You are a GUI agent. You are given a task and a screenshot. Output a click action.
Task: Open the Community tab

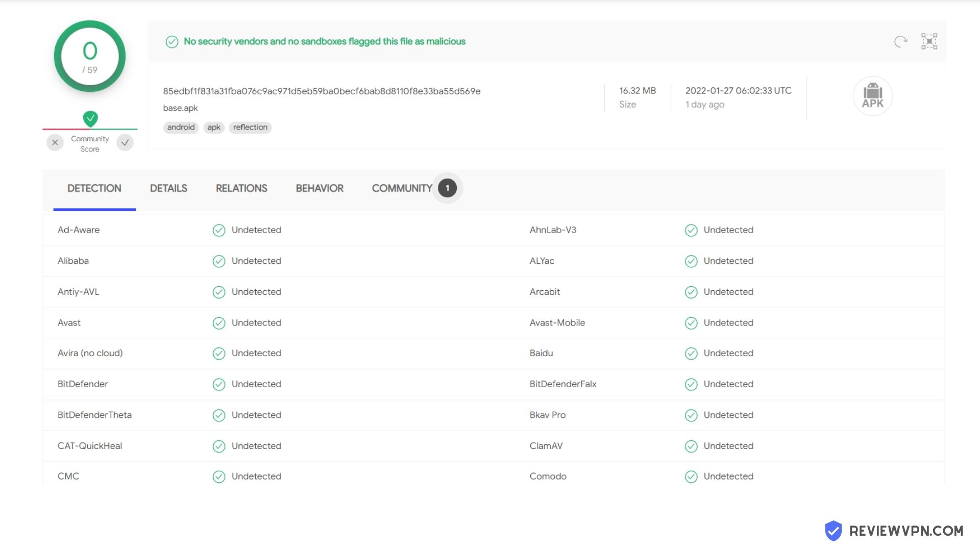pyautogui.click(x=402, y=188)
